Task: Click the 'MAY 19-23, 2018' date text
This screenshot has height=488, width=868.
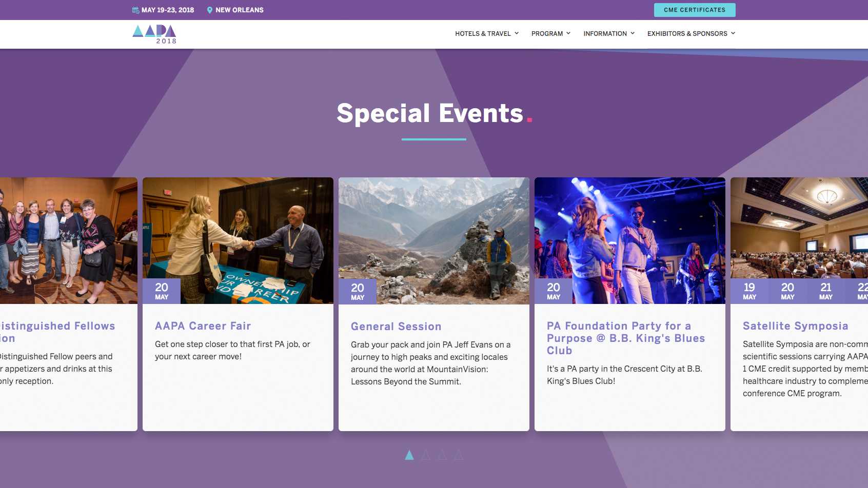Action: click(168, 10)
